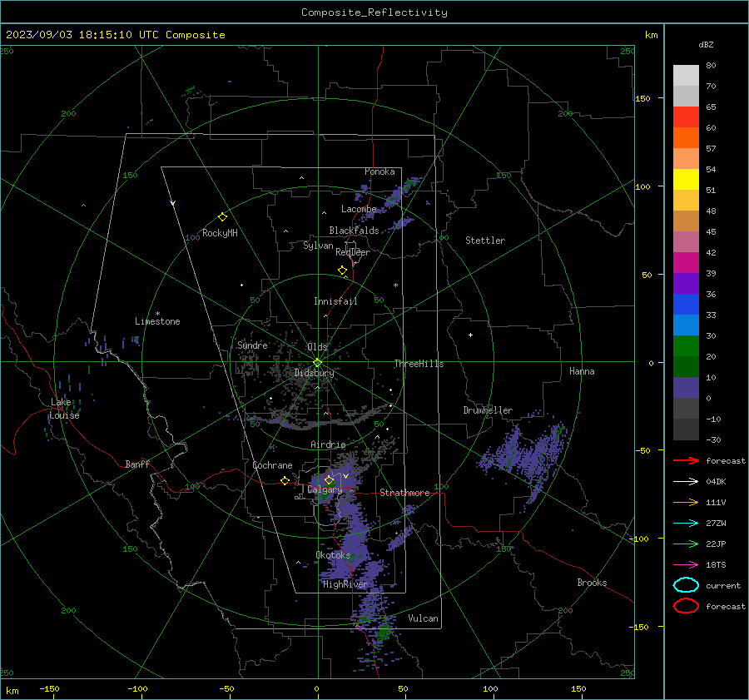Click the yellow radar-center diamond at Didsbury
This screenshot has width=749, height=700.
tap(317, 363)
